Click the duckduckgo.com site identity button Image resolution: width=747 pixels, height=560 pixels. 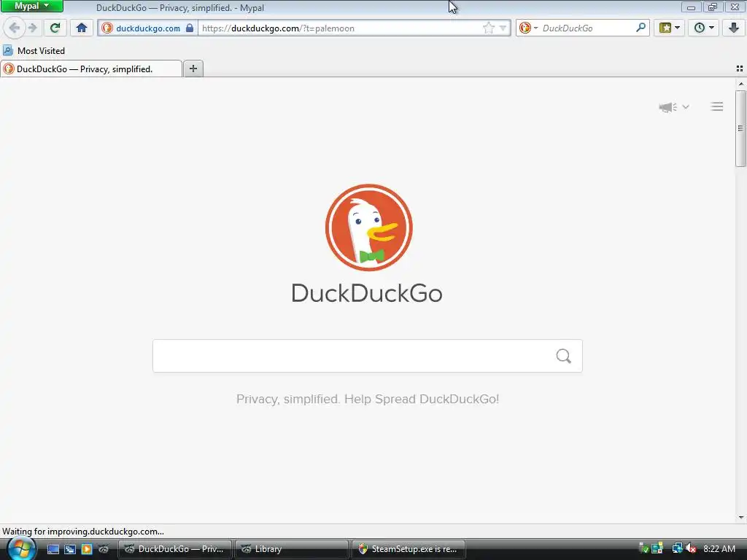click(147, 28)
